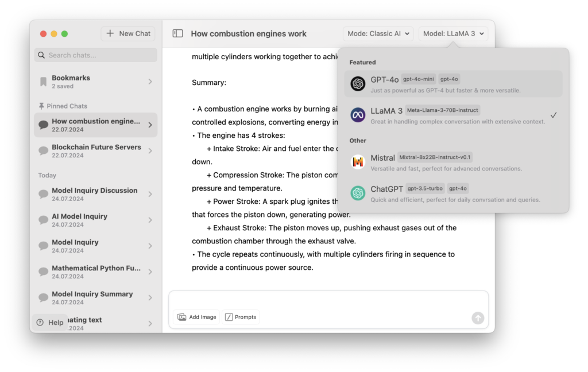Click chat bubble icon of Model Inquiry 24.07.2024
588x372 pixels.
point(43,246)
